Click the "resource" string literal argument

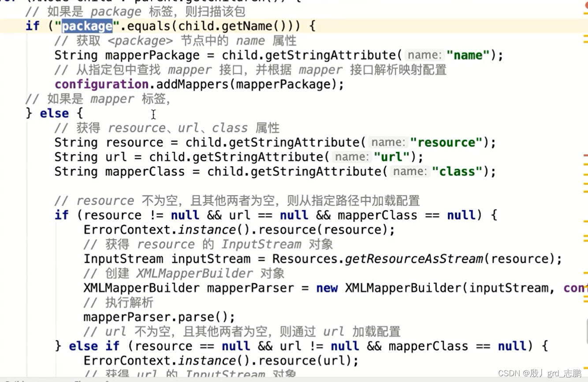pos(446,142)
